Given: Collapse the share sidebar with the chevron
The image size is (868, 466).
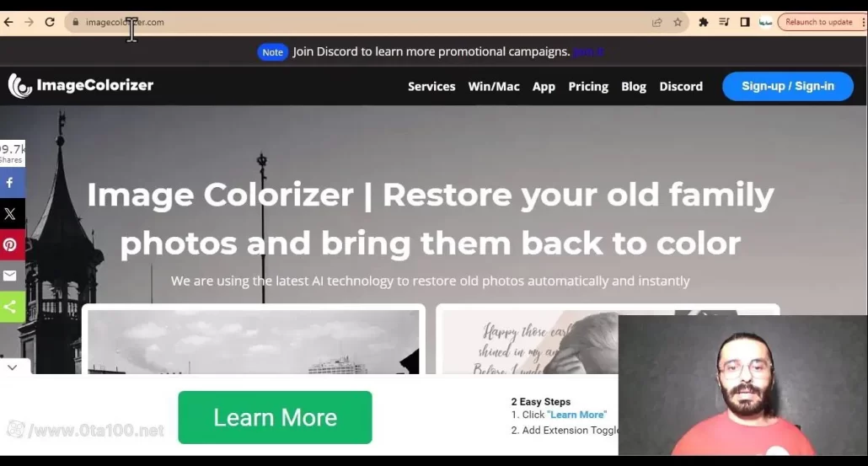Looking at the screenshot, I should pos(12,367).
